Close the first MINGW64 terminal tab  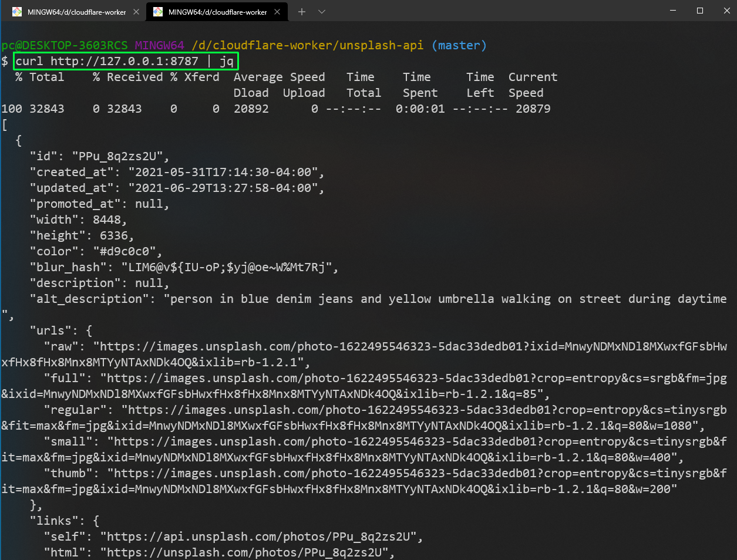[136, 12]
